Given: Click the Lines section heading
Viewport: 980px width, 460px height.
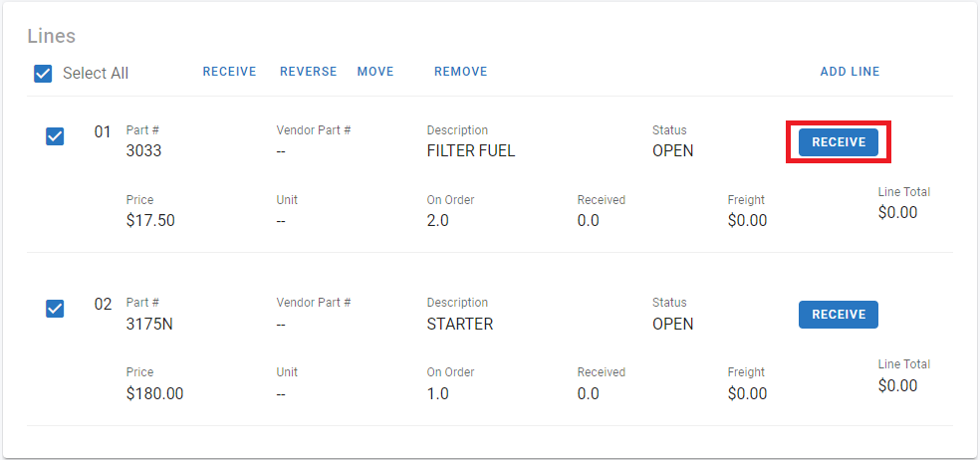Looking at the screenshot, I should tap(51, 36).
